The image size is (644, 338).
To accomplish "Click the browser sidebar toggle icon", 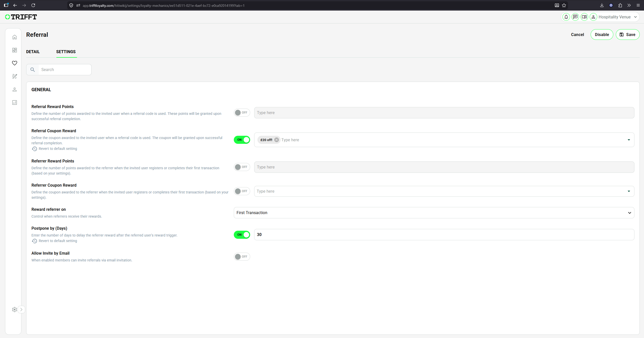I will click(6, 5).
